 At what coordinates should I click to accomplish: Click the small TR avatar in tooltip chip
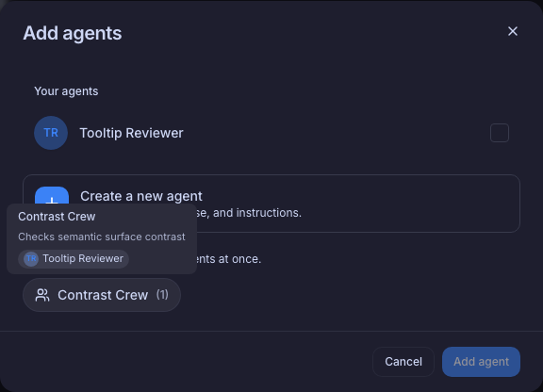pyautogui.click(x=31, y=259)
